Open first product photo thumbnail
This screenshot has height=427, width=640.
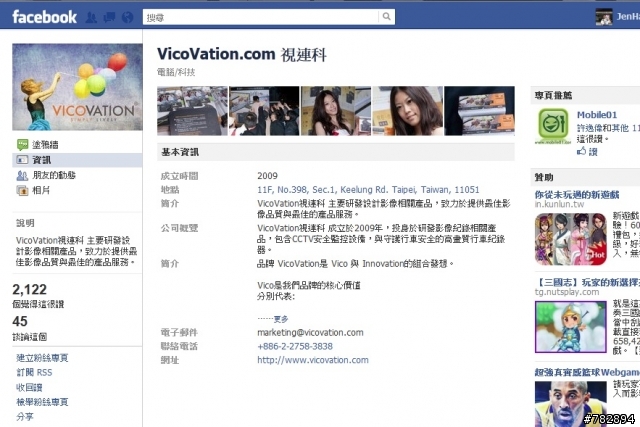(x=192, y=111)
